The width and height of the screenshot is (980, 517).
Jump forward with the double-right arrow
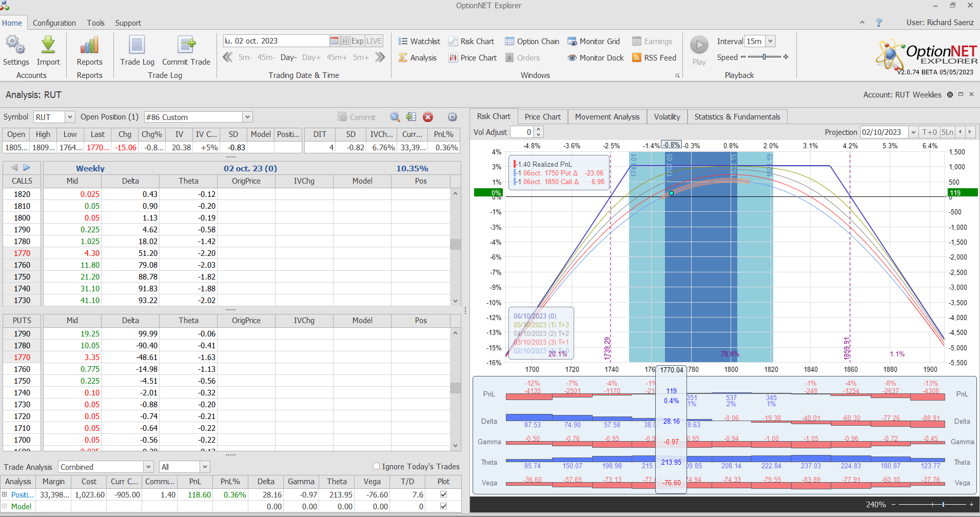(x=380, y=57)
